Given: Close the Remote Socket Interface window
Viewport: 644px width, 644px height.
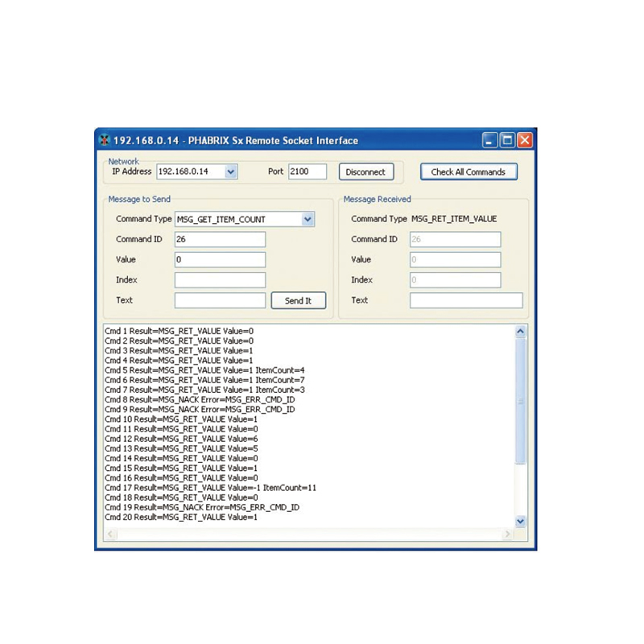Looking at the screenshot, I should coord(525,140).
